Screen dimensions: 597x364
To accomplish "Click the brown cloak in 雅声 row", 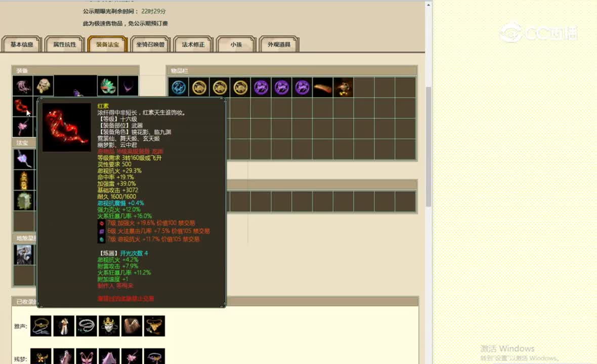I will 132,326.
